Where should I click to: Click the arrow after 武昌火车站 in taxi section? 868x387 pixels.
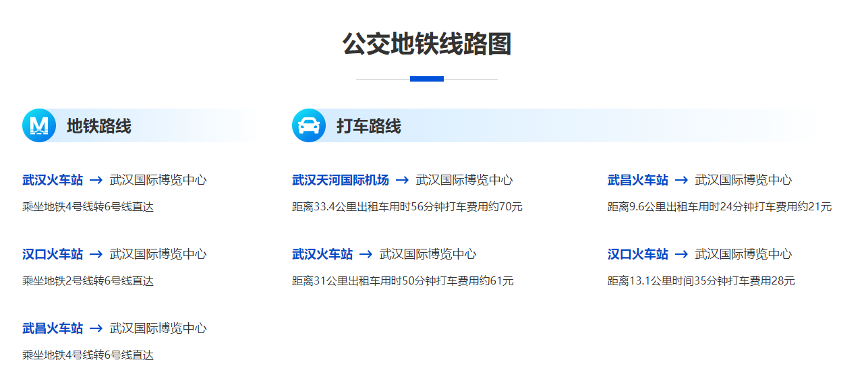682,180
